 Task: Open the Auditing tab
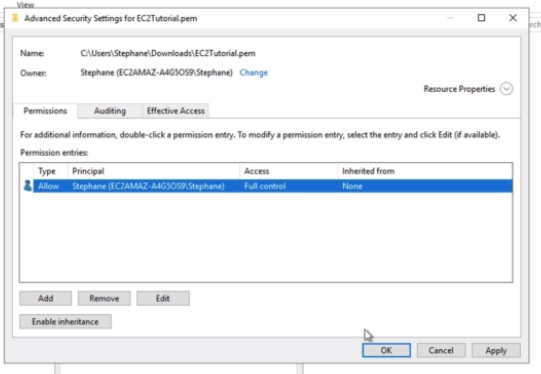point(110,111)
